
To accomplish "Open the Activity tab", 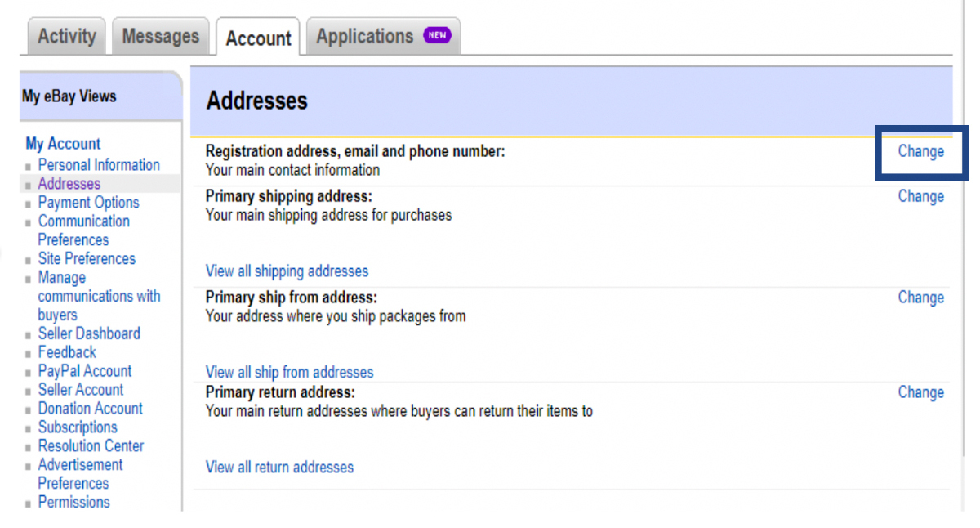I will (x=67, y=36).
